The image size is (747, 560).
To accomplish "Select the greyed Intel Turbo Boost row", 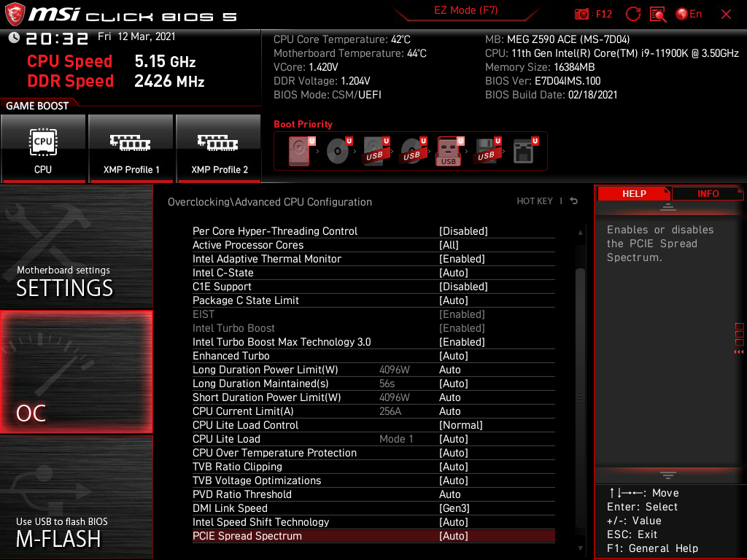I will tap(373, 328).
